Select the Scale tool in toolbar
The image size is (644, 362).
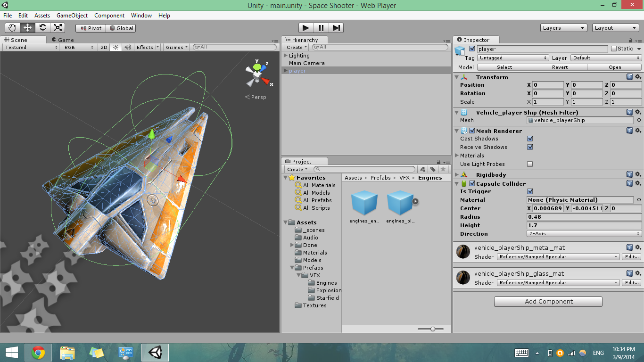(x=57, y=28)
